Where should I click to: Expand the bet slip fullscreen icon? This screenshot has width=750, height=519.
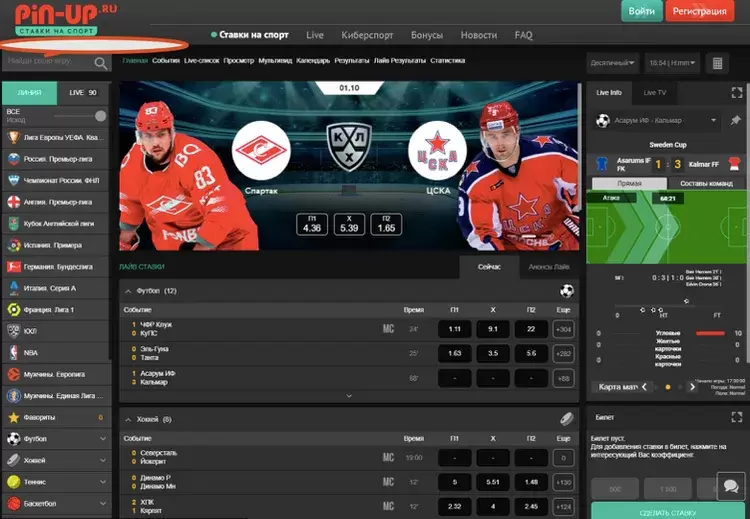click(x=737, y=417)
